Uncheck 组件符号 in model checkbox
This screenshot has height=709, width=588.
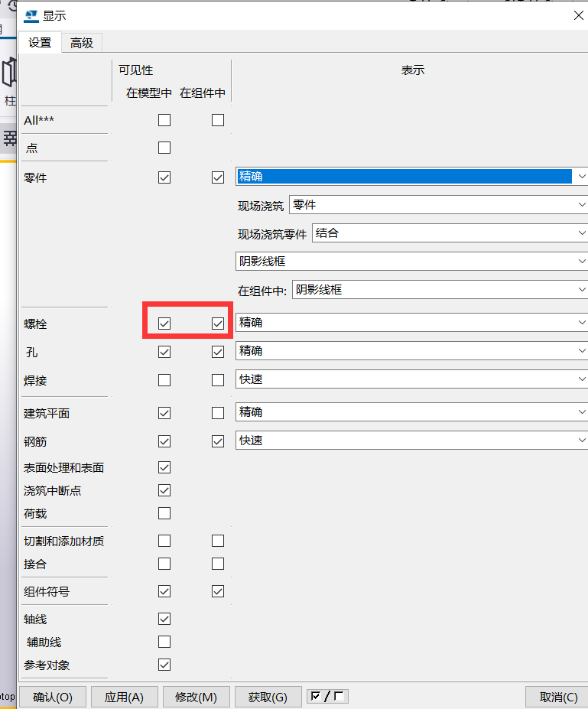coord(164,591)
